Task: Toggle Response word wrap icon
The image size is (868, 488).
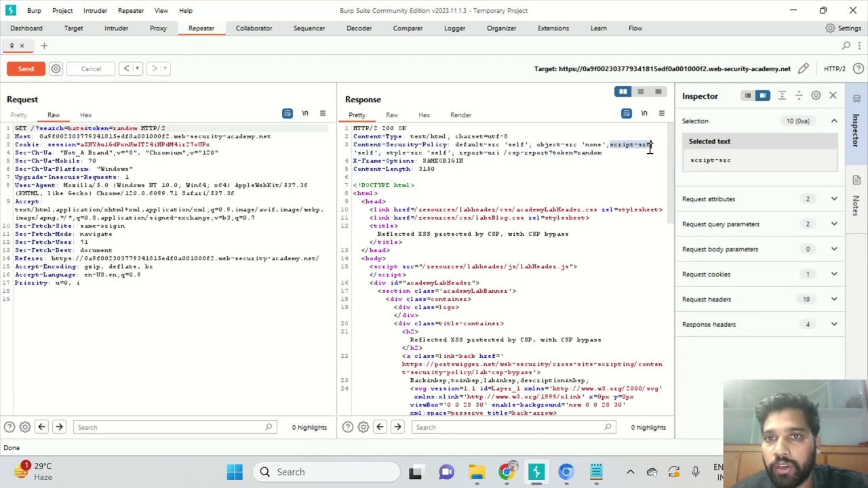Action: 627,113
